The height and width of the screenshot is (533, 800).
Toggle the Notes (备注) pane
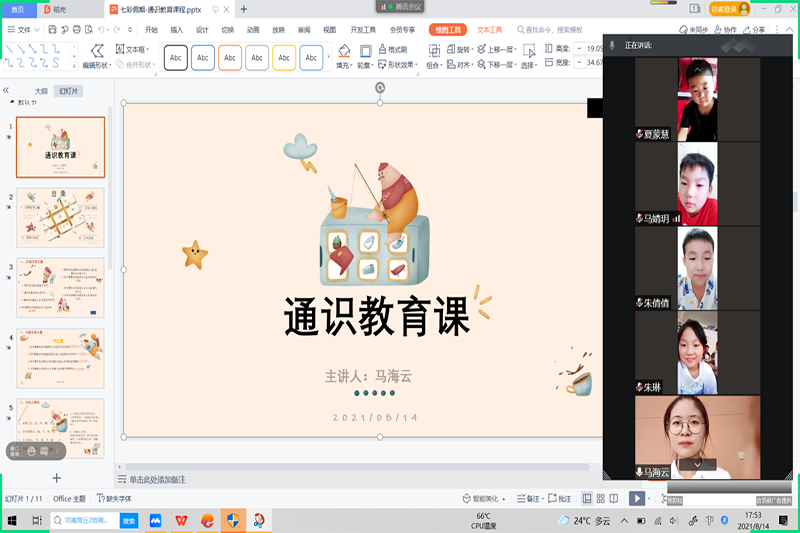click(x=527, y=498)
